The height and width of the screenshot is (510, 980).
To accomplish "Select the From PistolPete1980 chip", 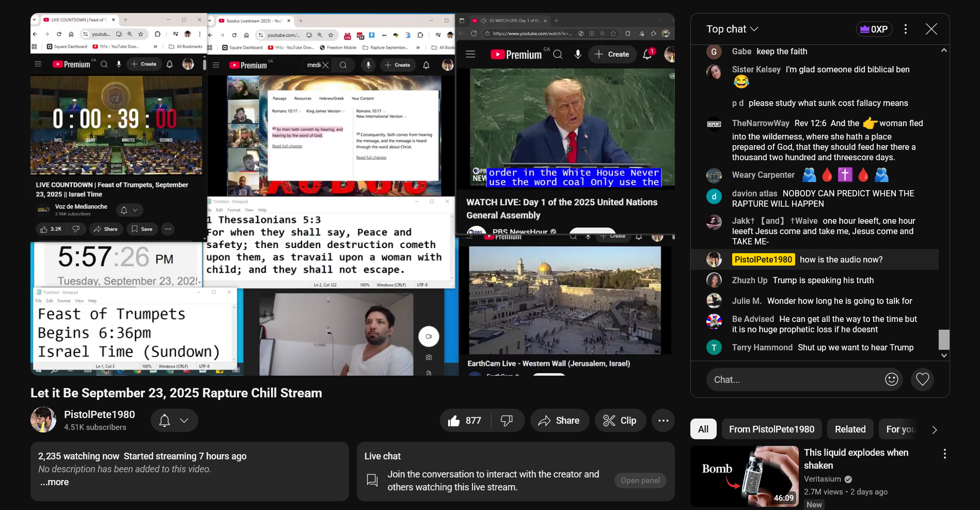I will (x=771, y=429).
